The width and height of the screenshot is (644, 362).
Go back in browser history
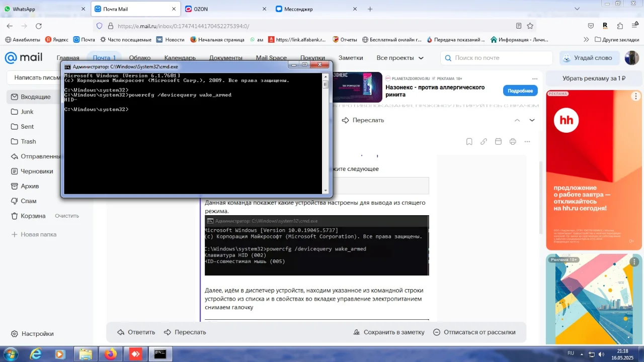pyautogui.click(x=10, y=26)
